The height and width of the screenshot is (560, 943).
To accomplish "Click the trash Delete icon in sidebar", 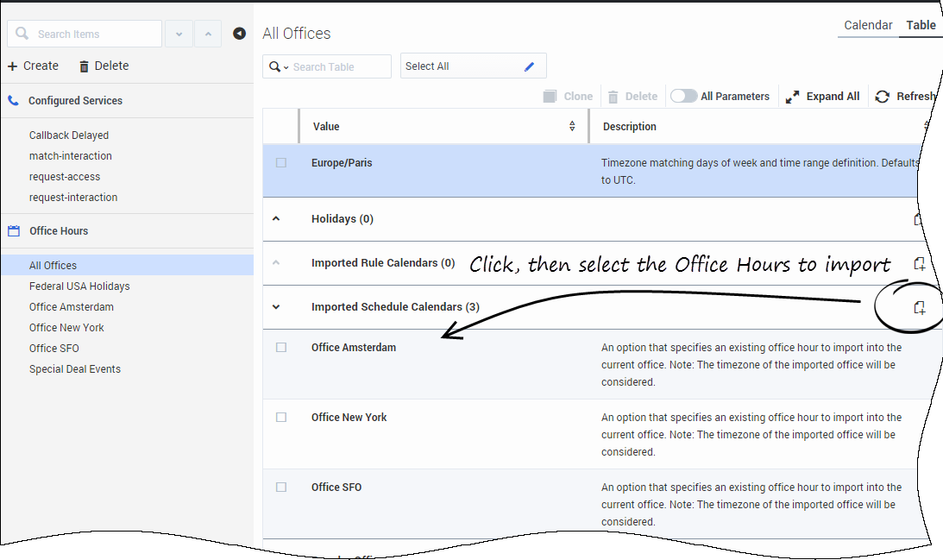I will (84, 66).
